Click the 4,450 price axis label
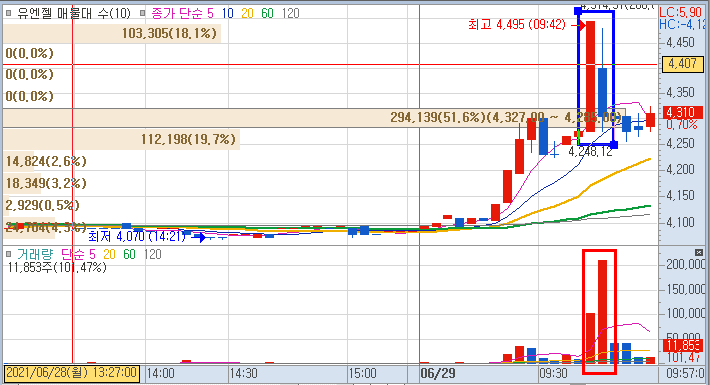The height and width of the screenshot is (385, 710). coord(680,43)
